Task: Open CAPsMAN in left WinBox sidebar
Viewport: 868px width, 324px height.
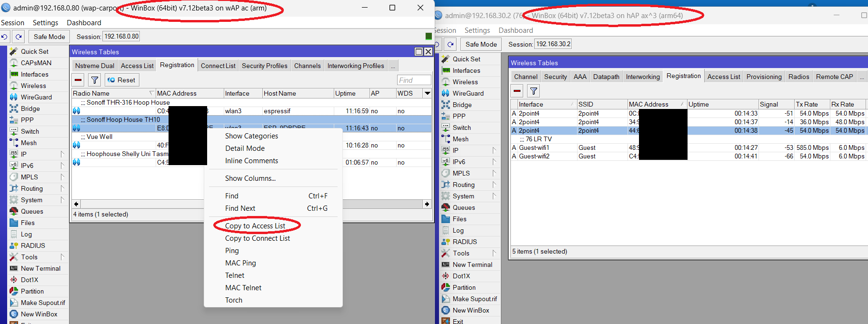Action: click(x=36, y=63)
